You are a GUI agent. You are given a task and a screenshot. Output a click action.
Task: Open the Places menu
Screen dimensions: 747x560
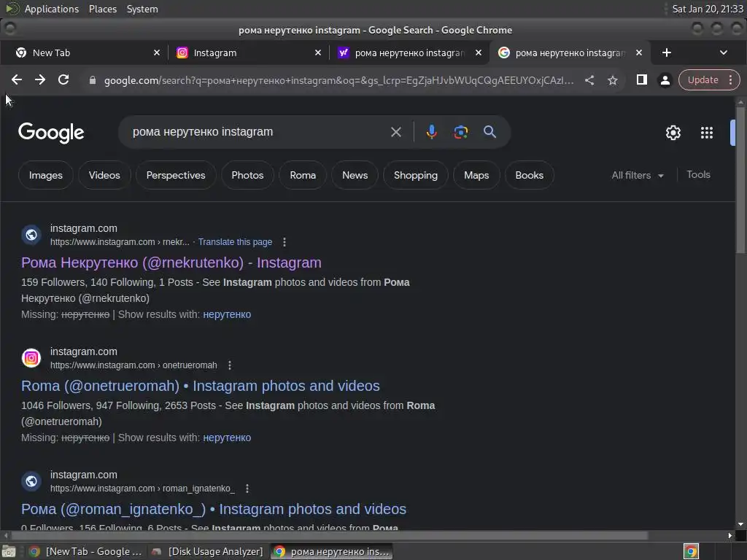pyautogui.click(x=103, y=9)
